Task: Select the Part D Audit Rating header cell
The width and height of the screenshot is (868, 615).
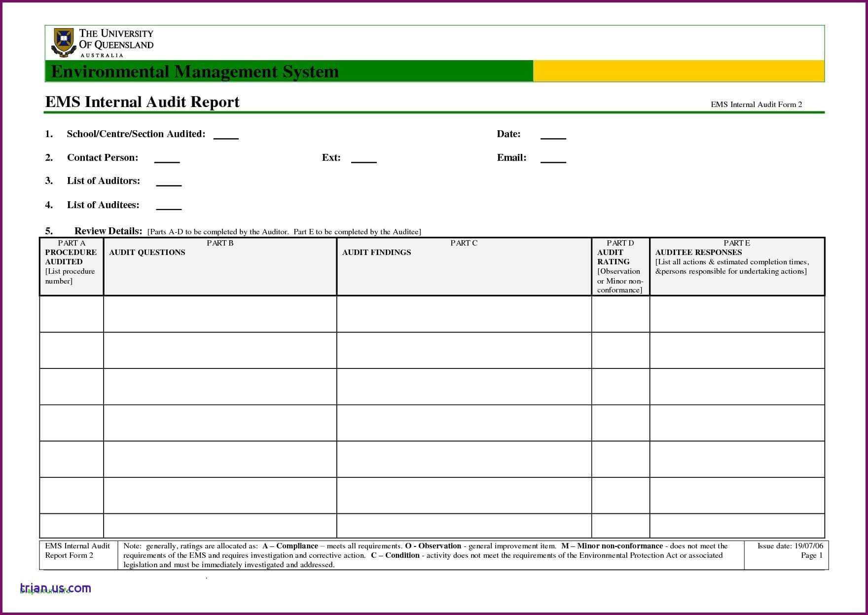Action: (620, 266)
